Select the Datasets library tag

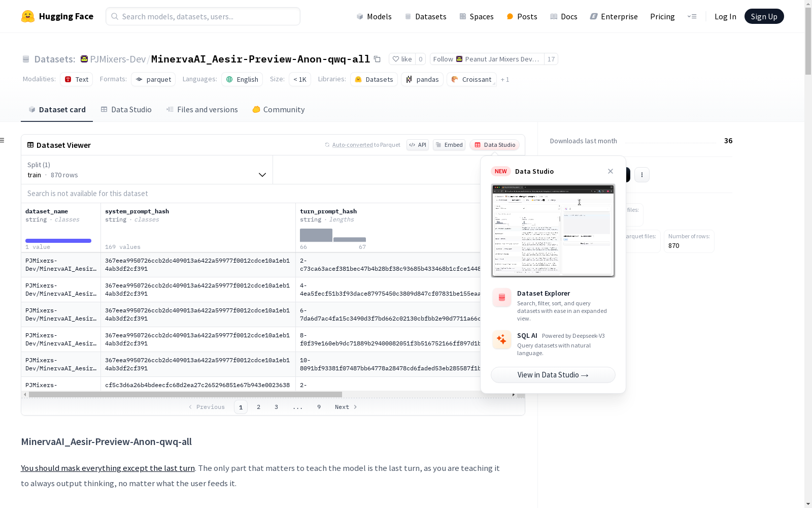point(374,79)
